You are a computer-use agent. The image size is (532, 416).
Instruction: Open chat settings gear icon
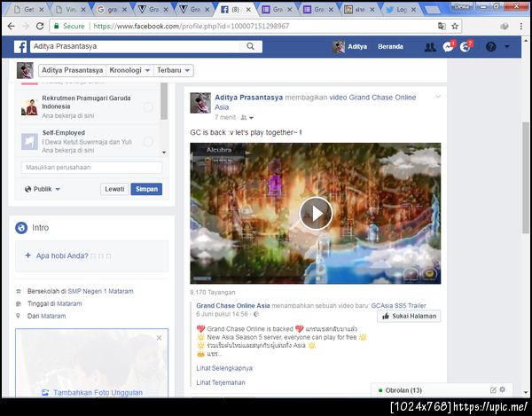pos(503,390)
